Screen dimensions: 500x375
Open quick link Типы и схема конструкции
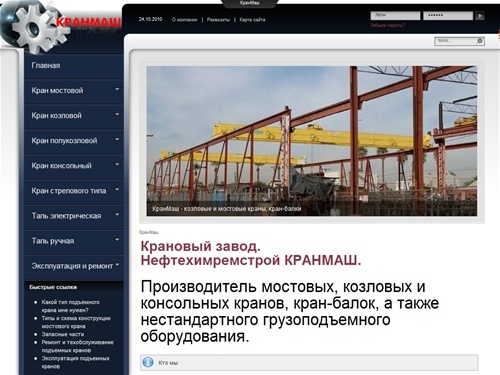(76, 322)
